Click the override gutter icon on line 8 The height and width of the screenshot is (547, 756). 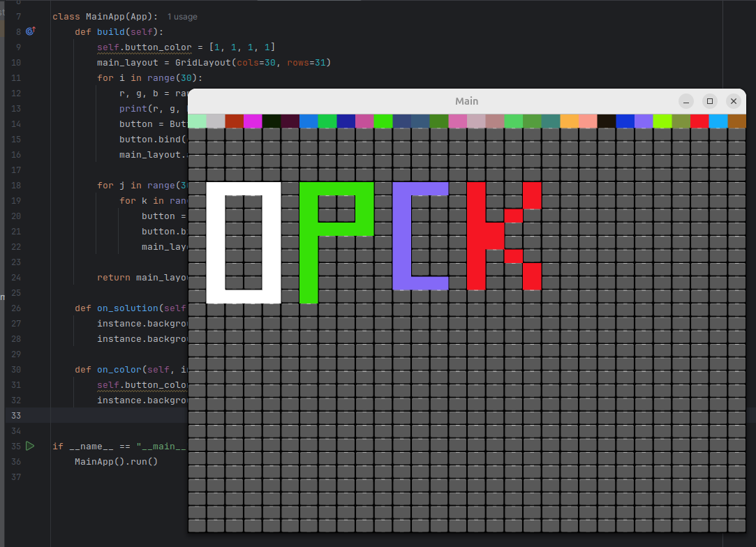[31, 31]
